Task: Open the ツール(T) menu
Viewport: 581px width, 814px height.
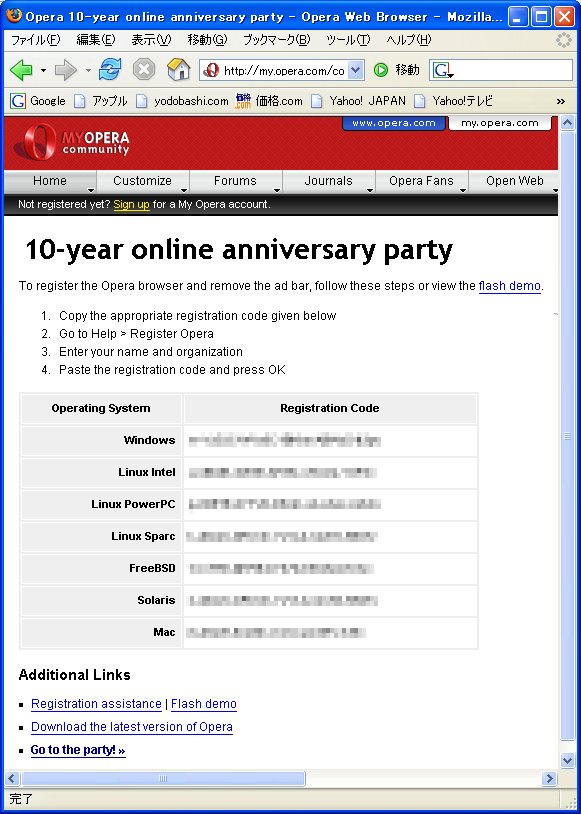Action: coord(348,40)
